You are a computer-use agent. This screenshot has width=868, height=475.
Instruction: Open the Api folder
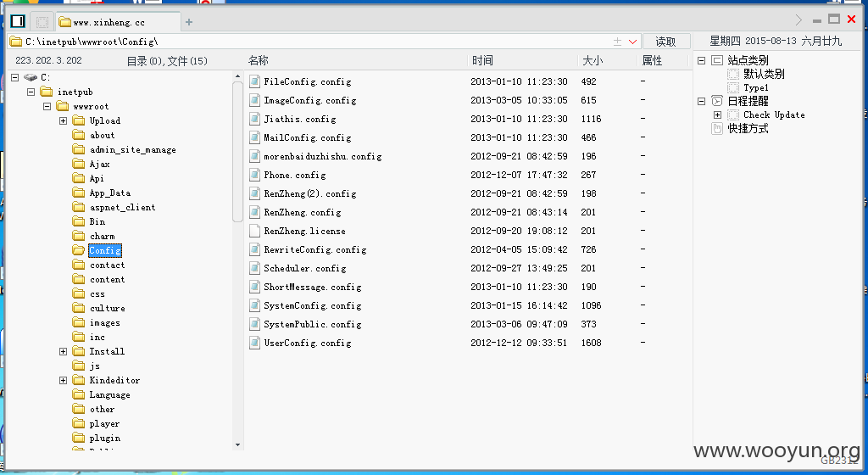pos(97,178)
